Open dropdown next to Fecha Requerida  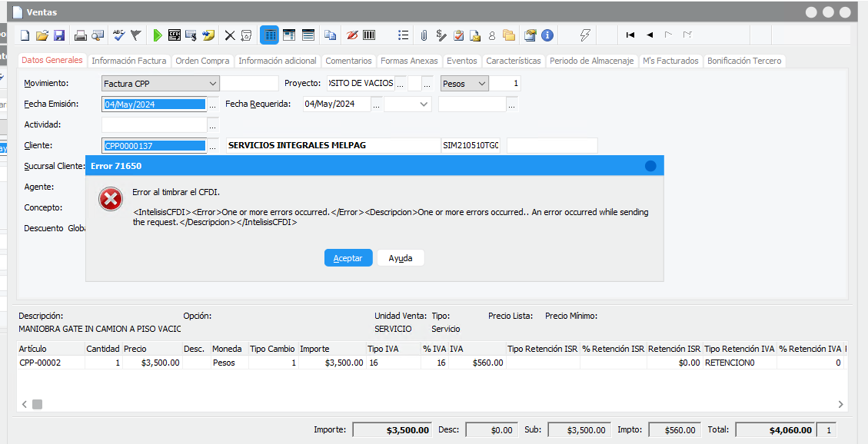424,104
